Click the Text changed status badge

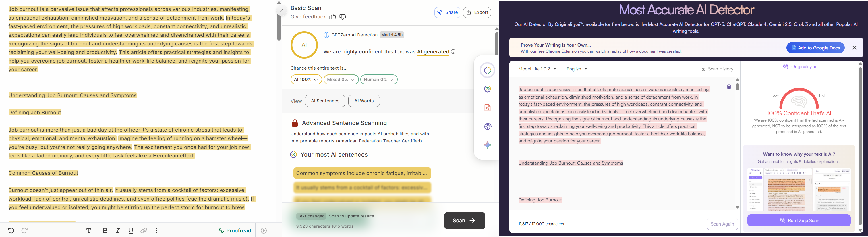(311, 216)
